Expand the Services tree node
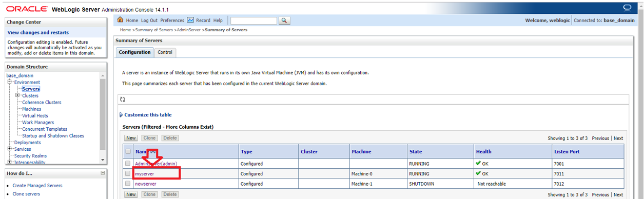The image size is (644, 199). tap(9, 149)
